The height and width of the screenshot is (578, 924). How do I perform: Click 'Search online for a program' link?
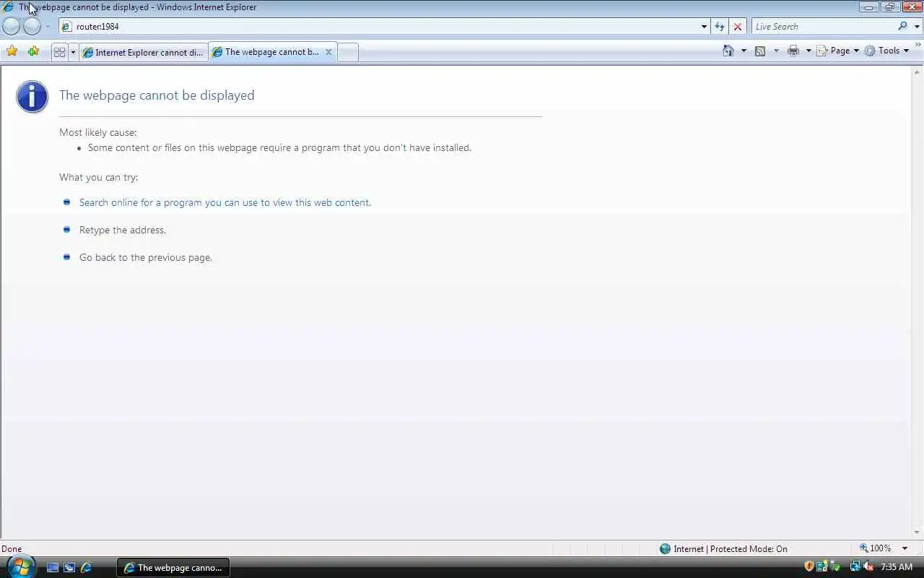[x=225, y=202]
